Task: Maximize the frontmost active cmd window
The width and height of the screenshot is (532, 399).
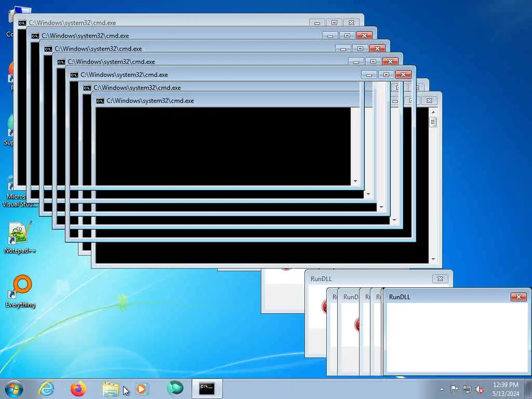Action: pos(386,75)
